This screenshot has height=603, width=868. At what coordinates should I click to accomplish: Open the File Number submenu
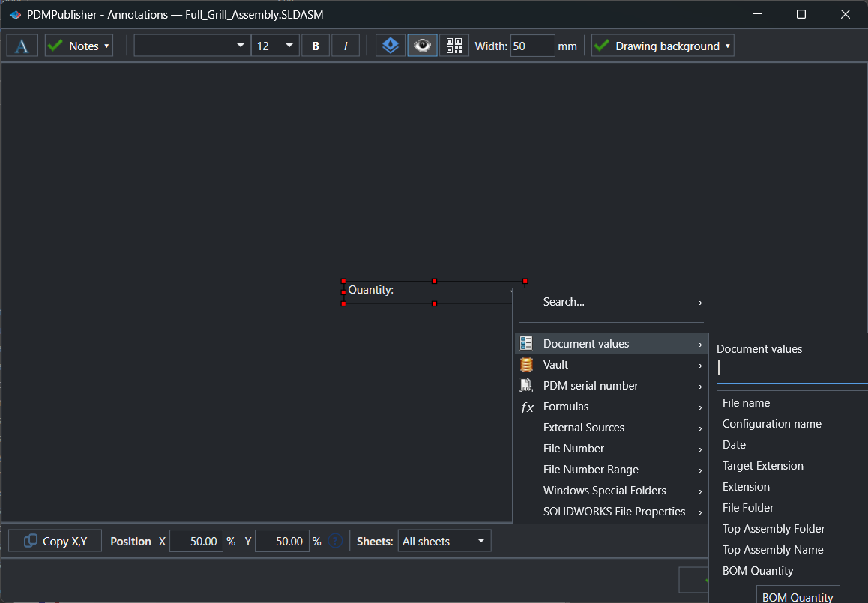click(611, 449)
